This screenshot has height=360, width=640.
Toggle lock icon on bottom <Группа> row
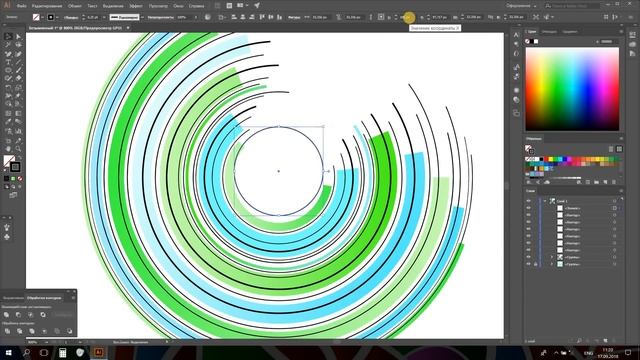[536, 264]
